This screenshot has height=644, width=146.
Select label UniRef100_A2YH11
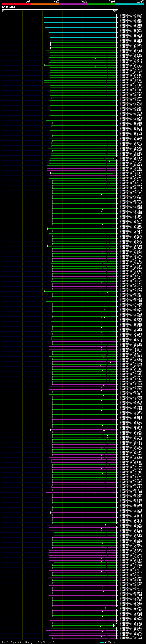131,48
